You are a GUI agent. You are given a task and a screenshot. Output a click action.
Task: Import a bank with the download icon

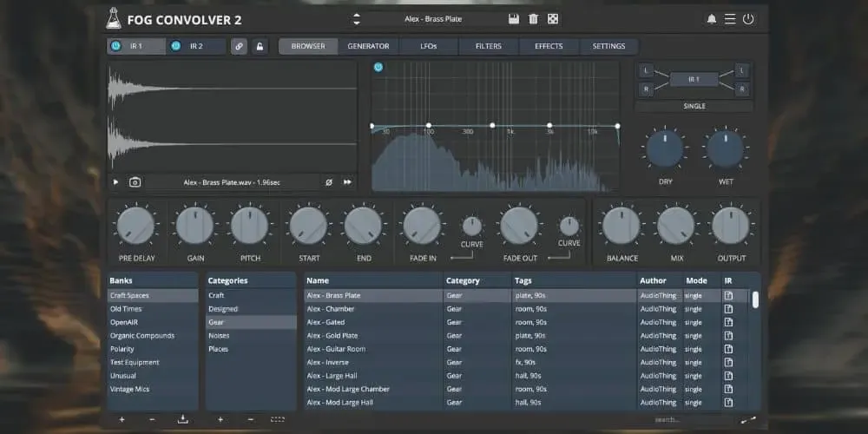tap(182, 419)
